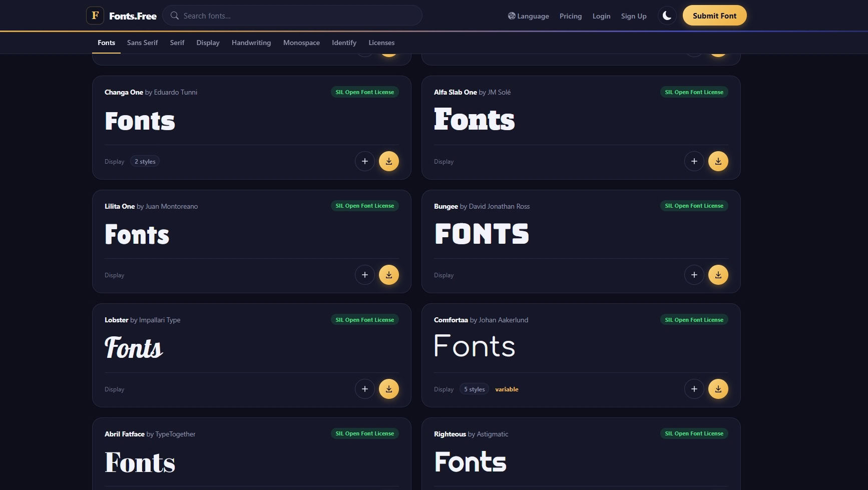This screenshot has width=868, height=490.
Task: Click the Alfa Slab One SIL license badge
Action: coord(694,92)
